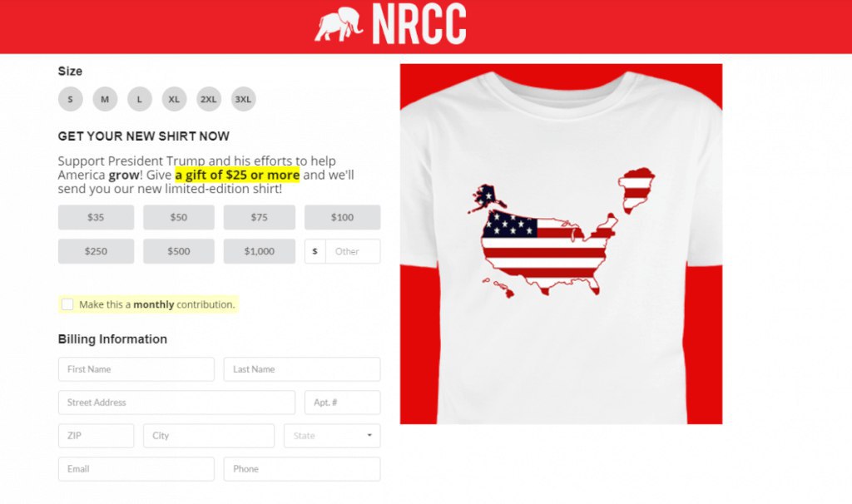Focus the Apt. # field
The width and height of the screenshot is (852, 504).
click(342, 403)
